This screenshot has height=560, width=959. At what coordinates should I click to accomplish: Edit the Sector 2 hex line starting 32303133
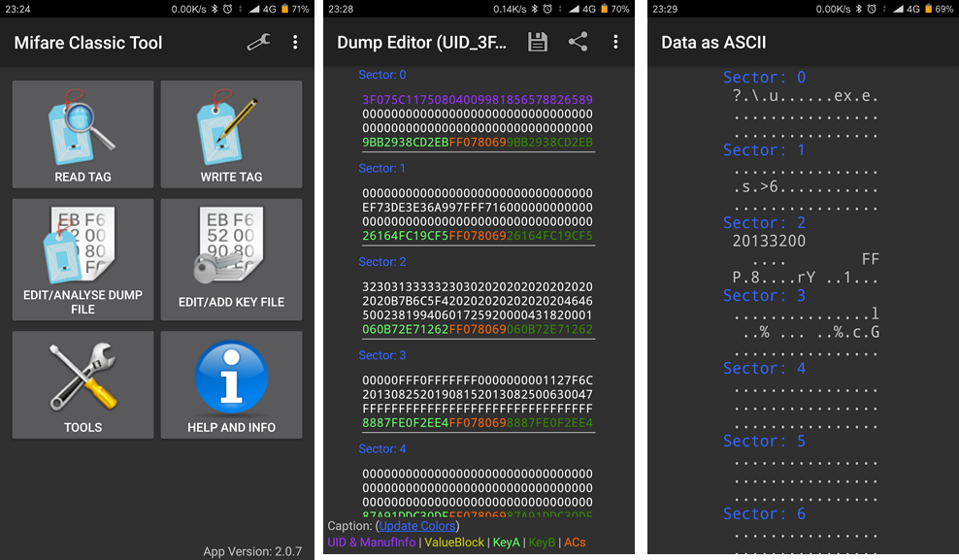coord(477,287)
